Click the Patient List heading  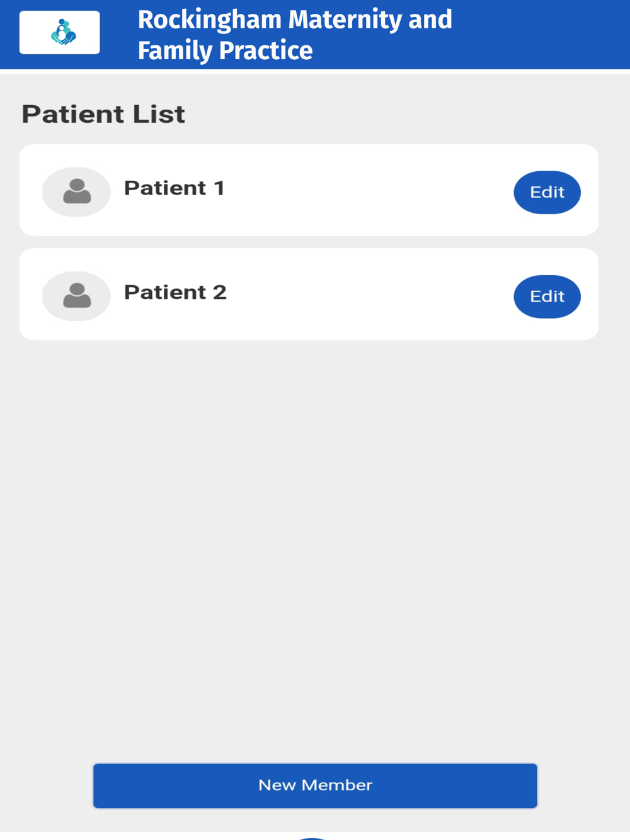click(103, 114)
